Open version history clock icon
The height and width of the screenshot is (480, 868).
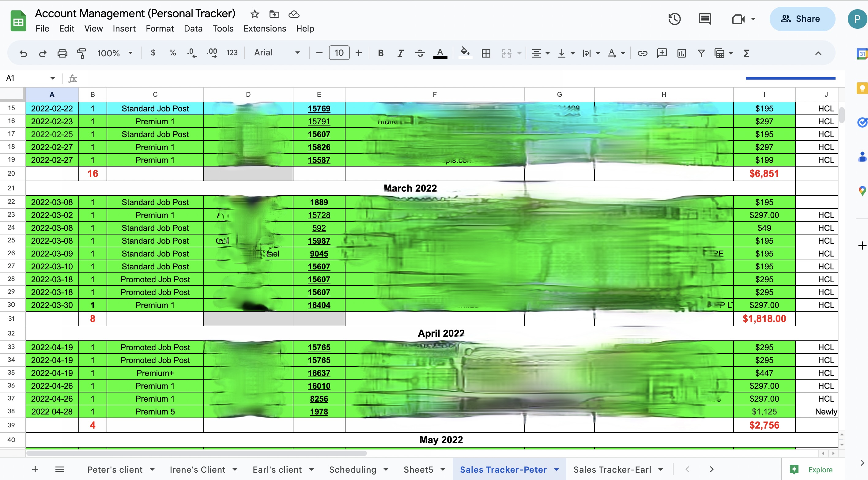click(x=674, y=19)
